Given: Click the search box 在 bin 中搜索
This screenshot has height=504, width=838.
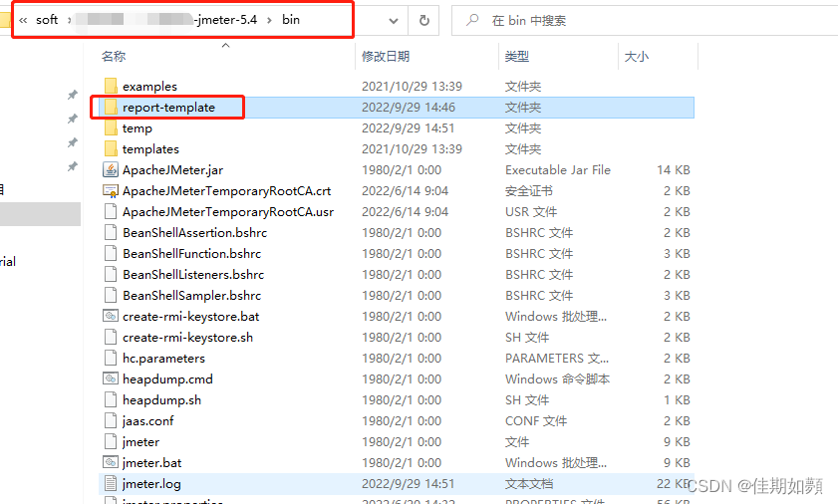Looking at the screenshot, I should [645, 20].
